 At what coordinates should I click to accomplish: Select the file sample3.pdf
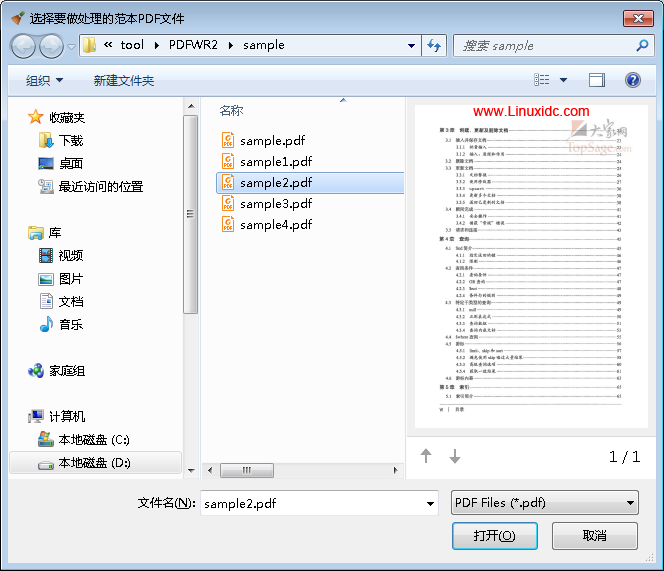276,204
